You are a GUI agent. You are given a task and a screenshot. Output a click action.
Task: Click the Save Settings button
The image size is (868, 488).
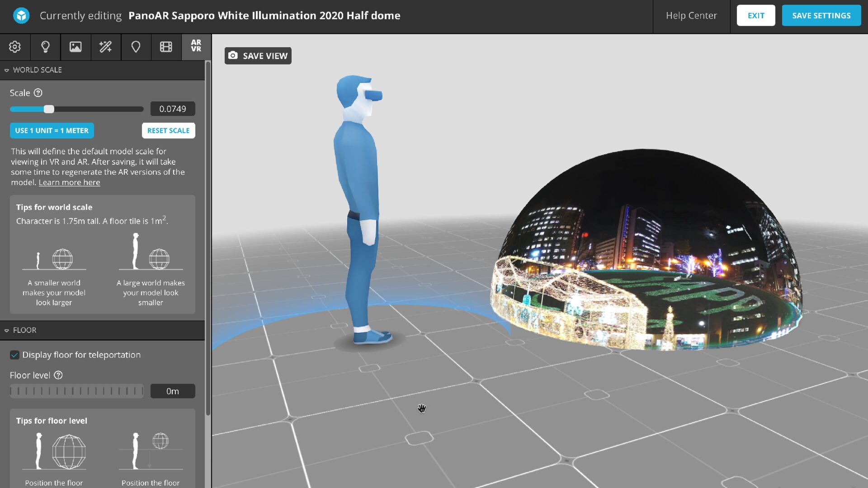(x=821, y=15)
